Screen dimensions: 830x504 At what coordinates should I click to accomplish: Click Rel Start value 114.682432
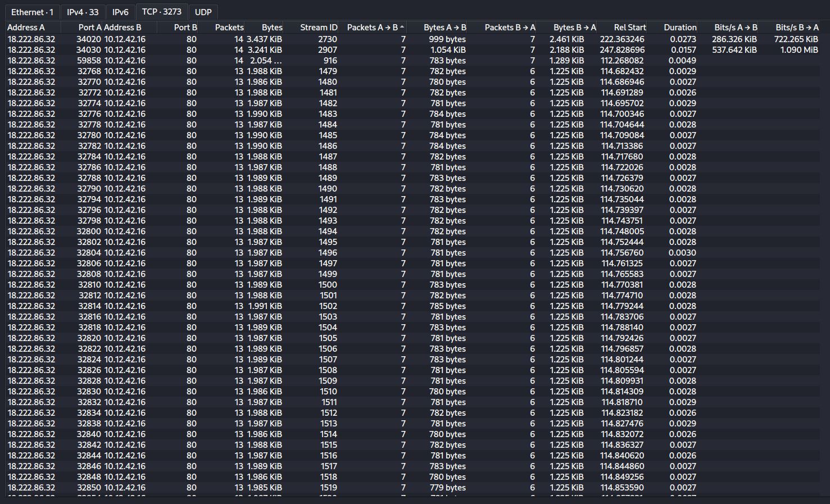pos(622,71)
